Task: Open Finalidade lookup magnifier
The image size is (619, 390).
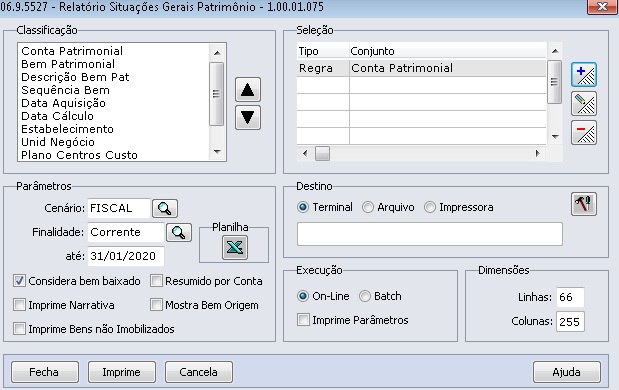Action: click(179, 232)
